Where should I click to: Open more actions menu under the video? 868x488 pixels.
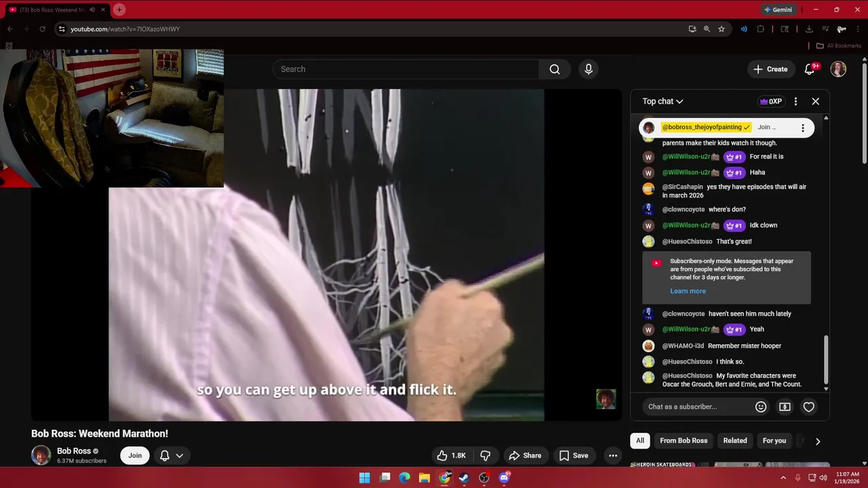(x=613, y=455)
